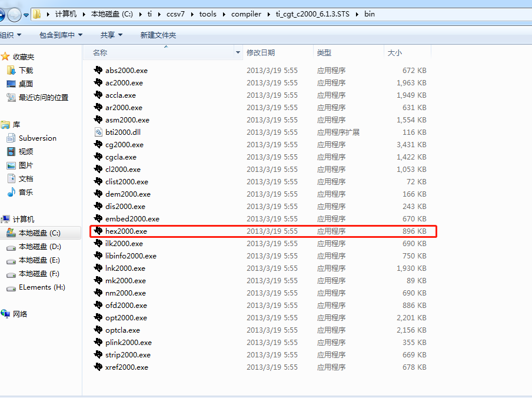Select the 收藏夹 favorites header
This screenshot has width=532, height=398.
[24, 57]
